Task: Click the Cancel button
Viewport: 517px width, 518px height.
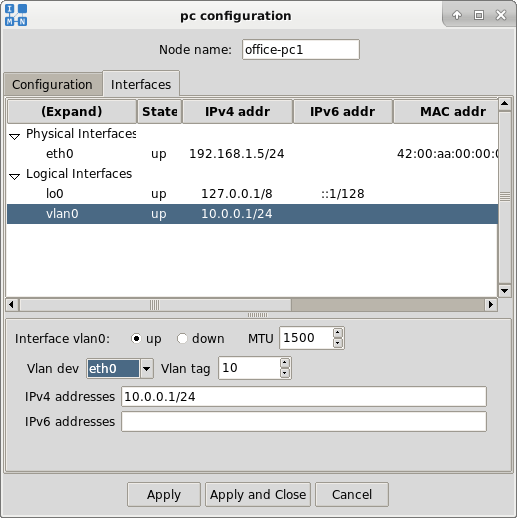Action: pyautogui.click(x=352, y=495)
